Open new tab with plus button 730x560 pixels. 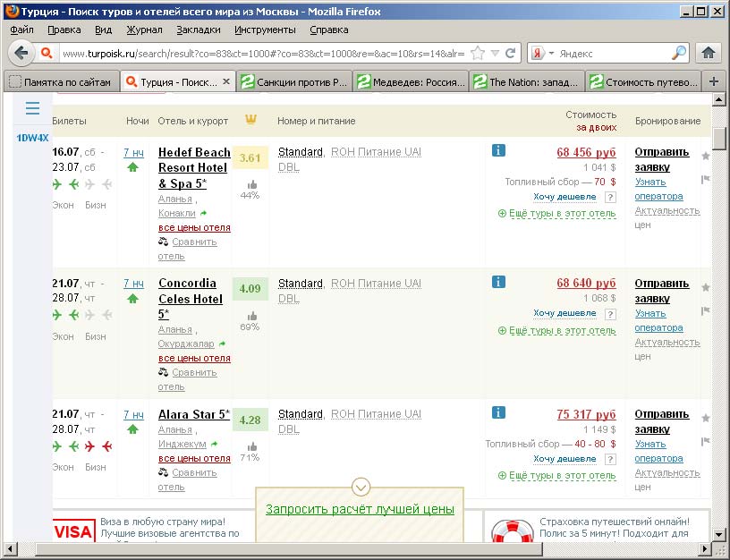click(x=713, y=82)
